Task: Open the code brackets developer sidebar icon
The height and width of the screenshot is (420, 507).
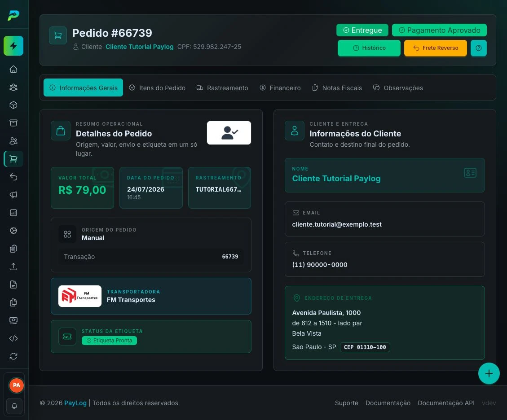Action: click(13, 338)
